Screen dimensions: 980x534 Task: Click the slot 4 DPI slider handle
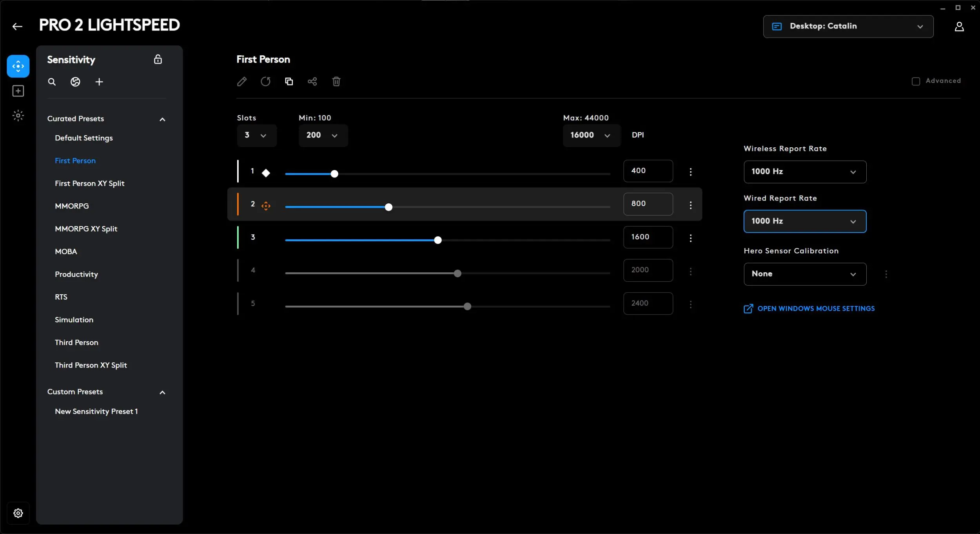click(x=457, y=273)
